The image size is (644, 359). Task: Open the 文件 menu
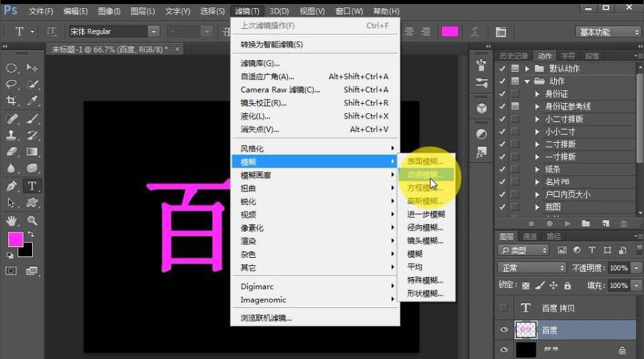(x=41, y=11)
